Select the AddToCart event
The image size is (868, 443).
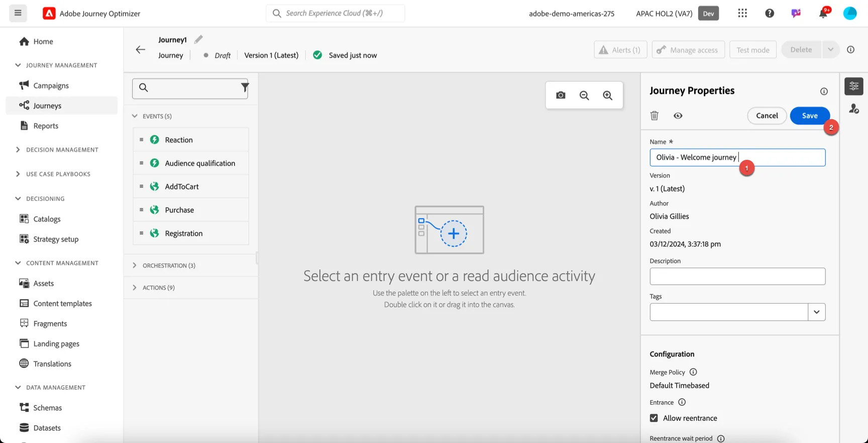click(x=191, y=187)
